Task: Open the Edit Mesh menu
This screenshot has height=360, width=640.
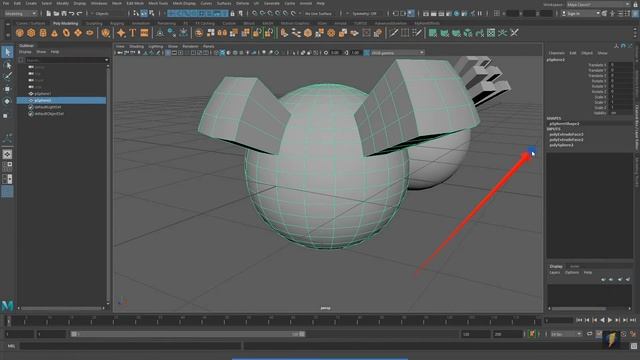Action: coord(135,3)
